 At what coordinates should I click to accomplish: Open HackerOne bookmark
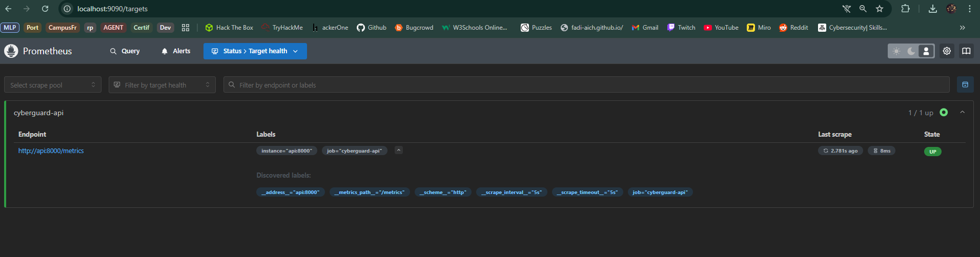(x=330, y=28)
